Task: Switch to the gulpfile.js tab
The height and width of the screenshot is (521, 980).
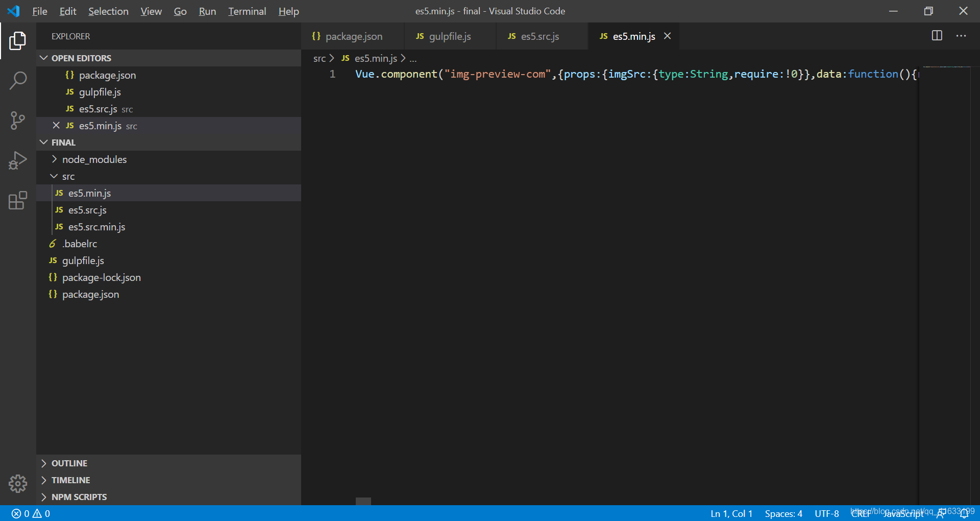Action: pyautogui.click(x=450, y=36)
